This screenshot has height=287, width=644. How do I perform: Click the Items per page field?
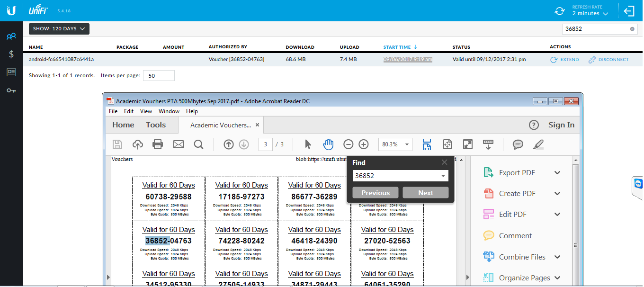click(159, 76)
